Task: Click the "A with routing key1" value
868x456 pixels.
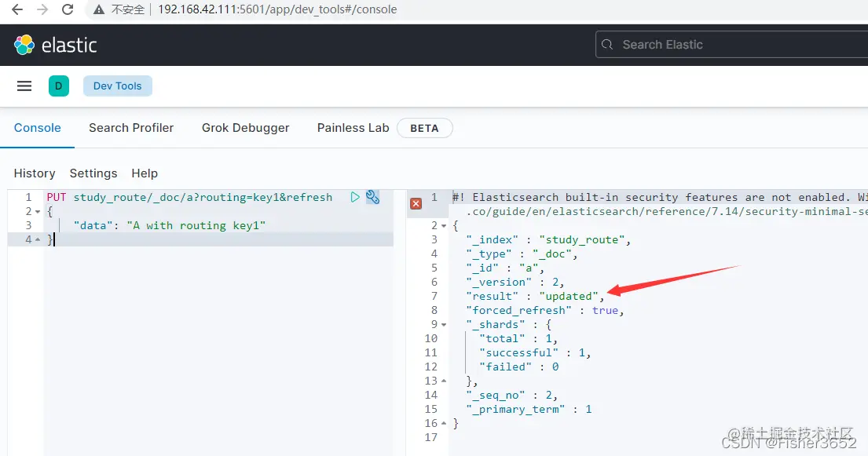Action: [196, 225]
